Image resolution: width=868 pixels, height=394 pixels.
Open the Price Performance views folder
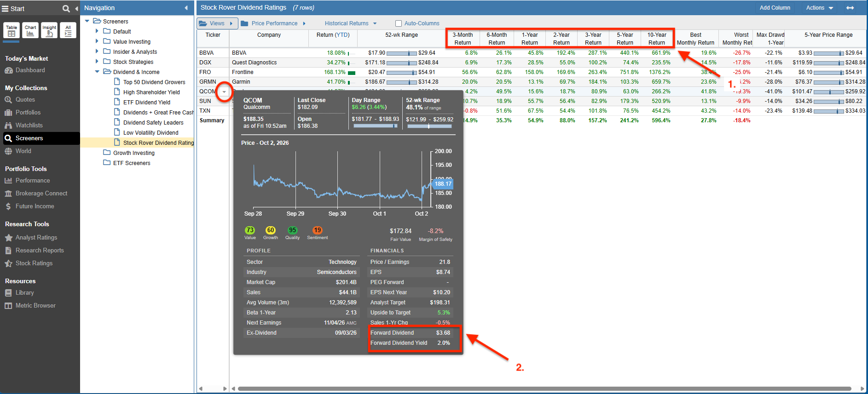point(273,23)
